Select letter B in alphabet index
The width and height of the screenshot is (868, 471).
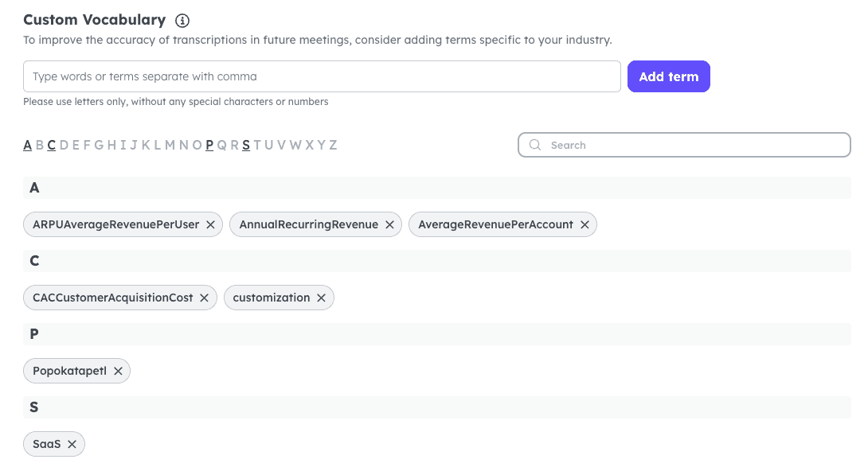[40, 145]
